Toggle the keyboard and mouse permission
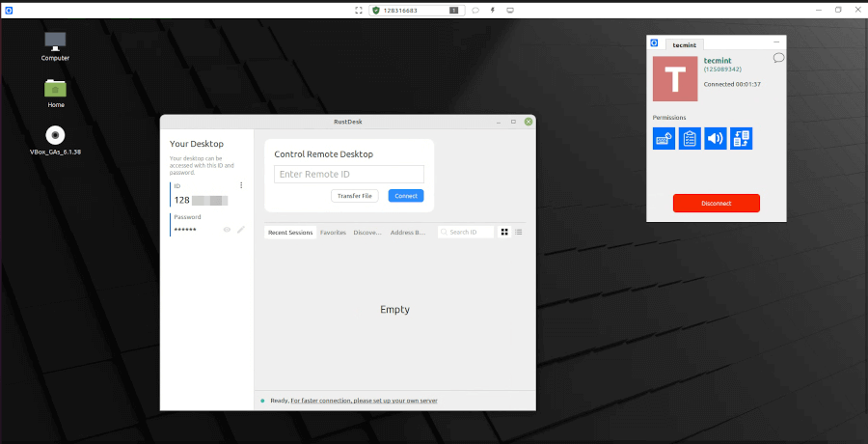868x444 pixels. 664,139
